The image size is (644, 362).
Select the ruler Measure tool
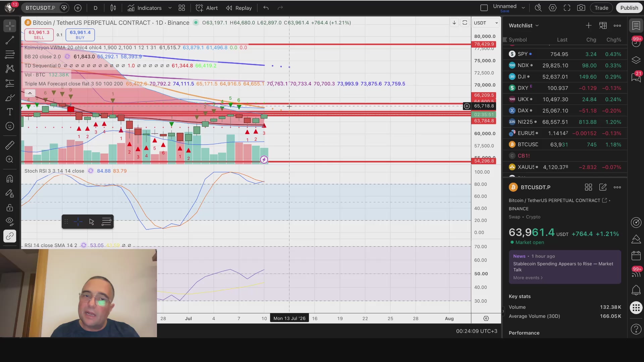point(10,145)
